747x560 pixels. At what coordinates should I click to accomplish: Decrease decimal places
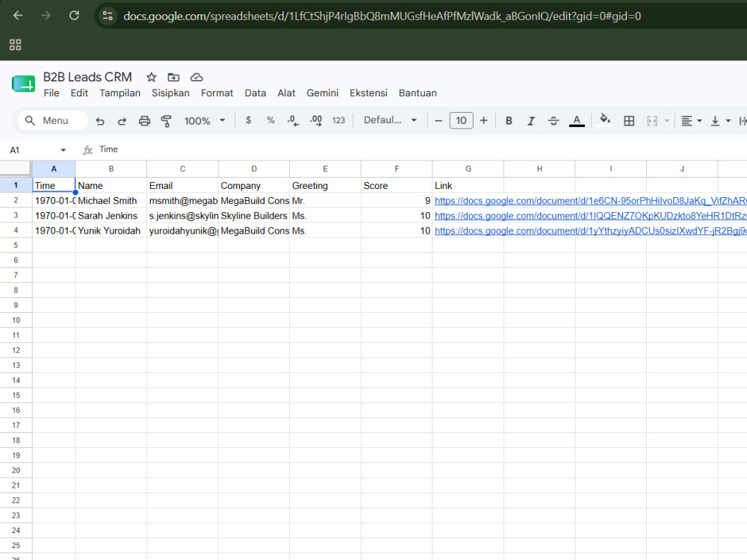293,121
